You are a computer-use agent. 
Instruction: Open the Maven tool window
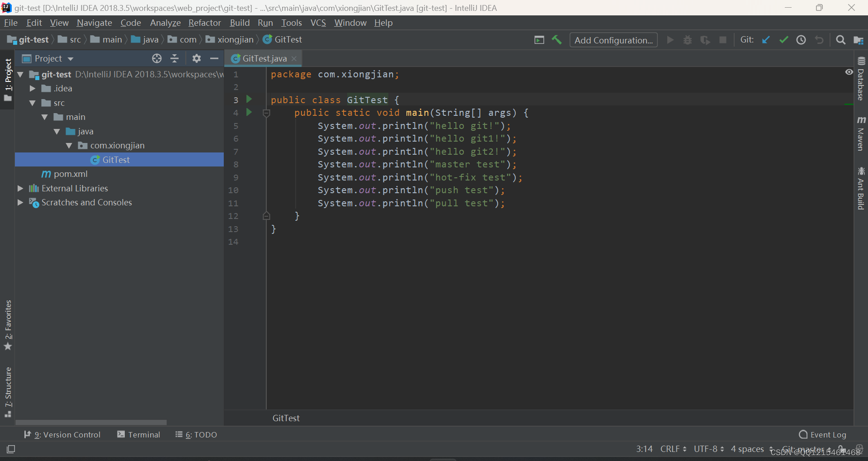click(x=861, y=133)
